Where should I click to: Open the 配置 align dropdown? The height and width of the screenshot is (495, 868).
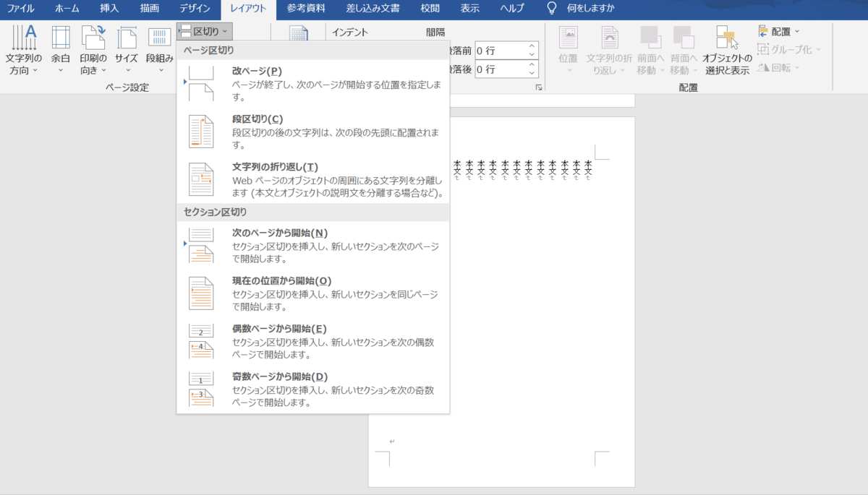click(779, 31)
